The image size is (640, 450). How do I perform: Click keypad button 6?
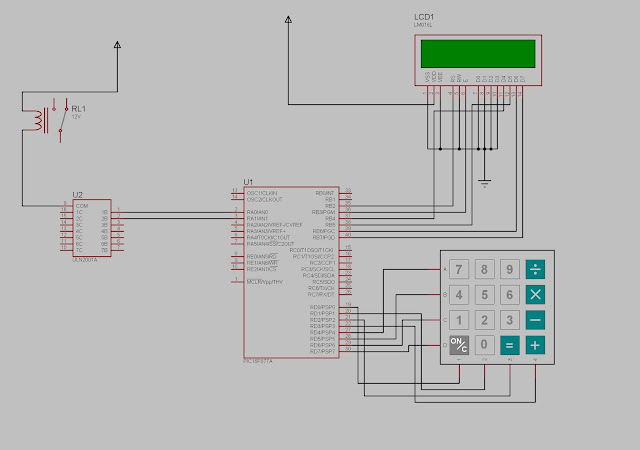click(509, 295)
